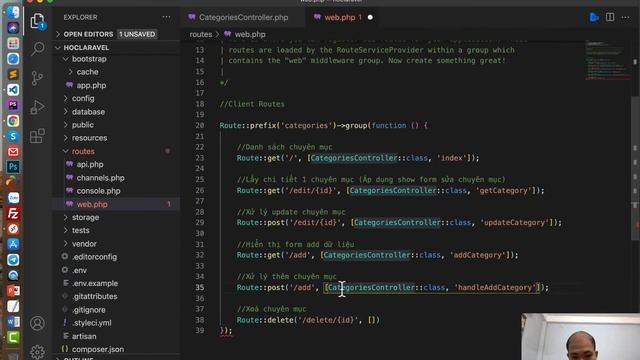Collapse the routes folder
The image size is (640, 360).
[x=83, y=151]
